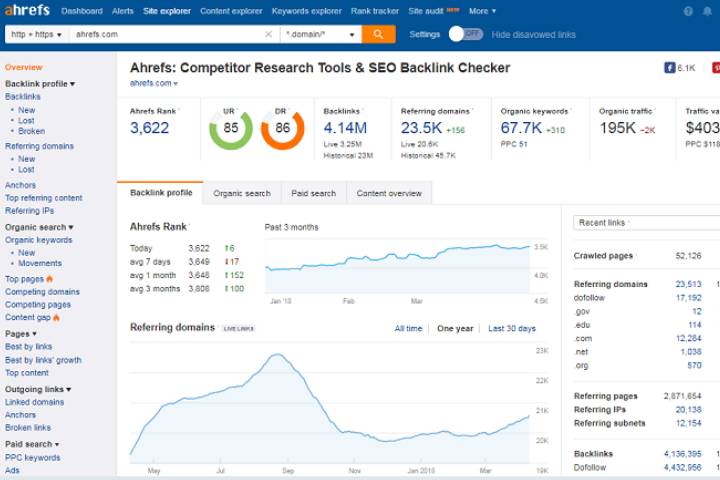Open Organic keywords in the sidebar
Viewport: 720px width, 480px height.
click(x=39, y=240)
